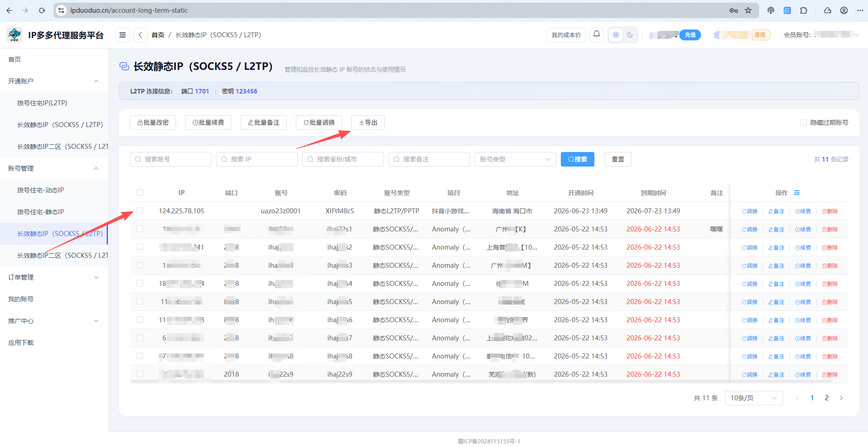Focus the 搜索账号 input field
The height and width of the screenshot is (447, 868).
coord(171,159)
